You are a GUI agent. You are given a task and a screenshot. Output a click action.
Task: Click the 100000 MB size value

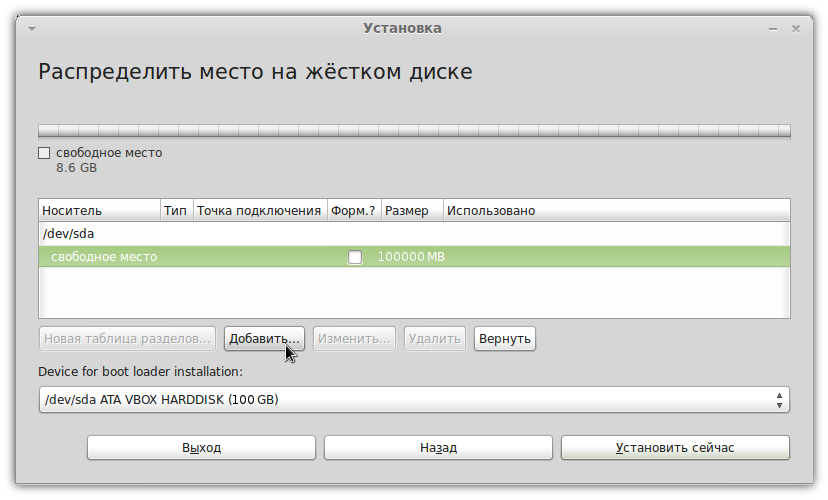pyautogui.click(x=411, y=257)
